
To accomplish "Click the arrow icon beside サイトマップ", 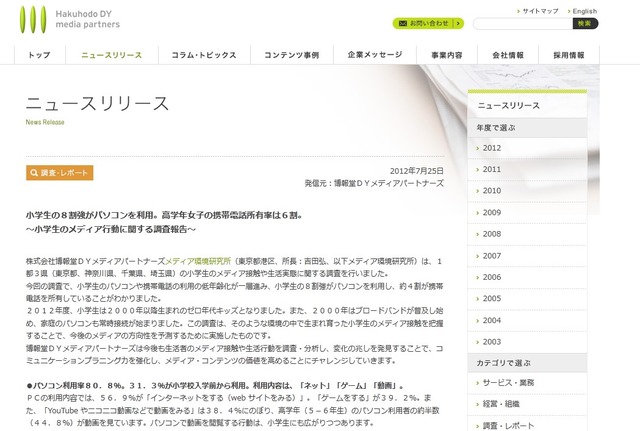I will click(x=518, y=11).
